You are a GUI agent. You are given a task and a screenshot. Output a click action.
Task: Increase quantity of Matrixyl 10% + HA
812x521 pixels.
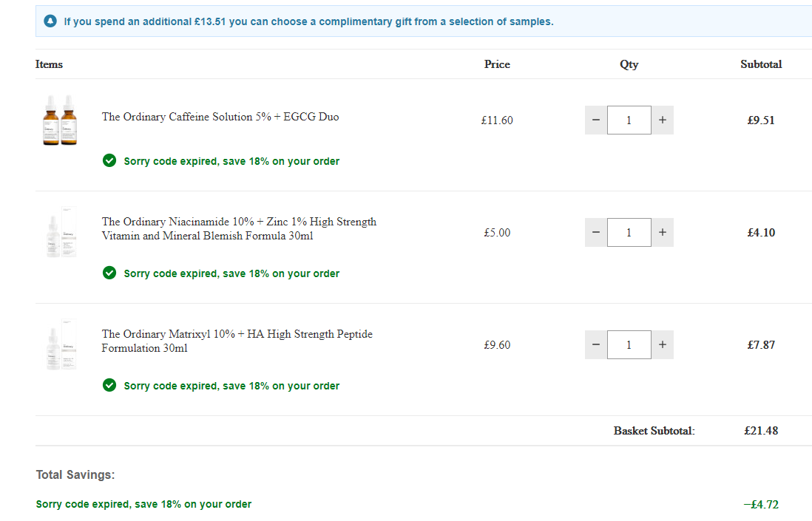(x=663, y=344)
